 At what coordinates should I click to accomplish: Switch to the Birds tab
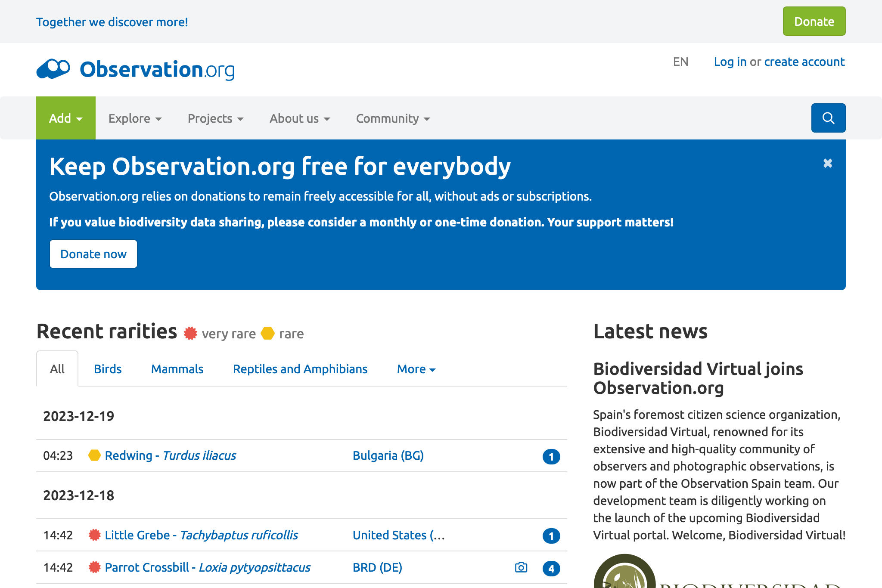pos(108,369)
